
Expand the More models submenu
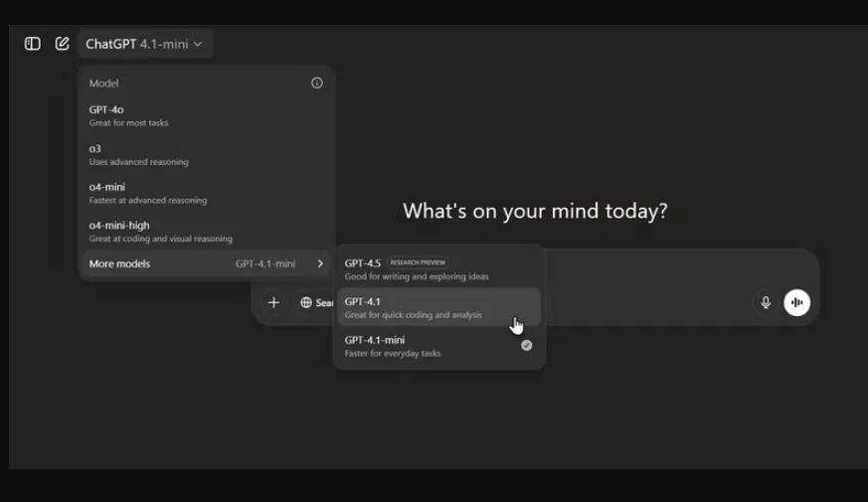pos(206,264)
